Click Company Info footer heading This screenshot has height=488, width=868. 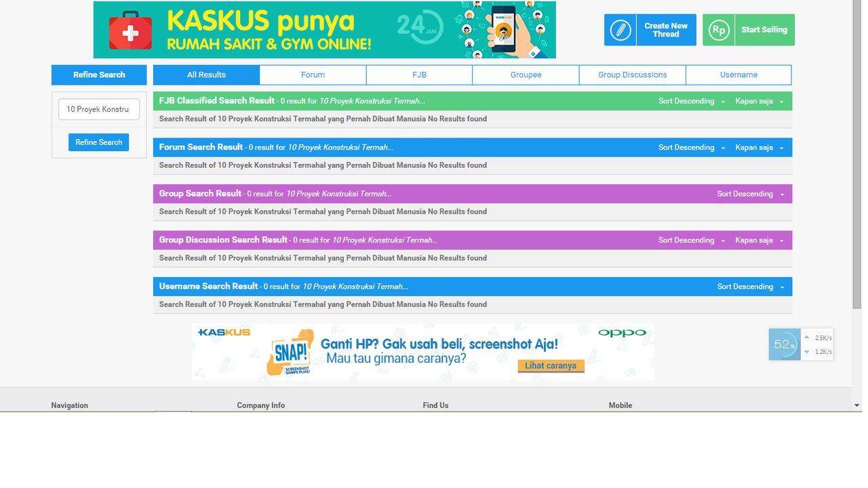click(x=261, y=405)
